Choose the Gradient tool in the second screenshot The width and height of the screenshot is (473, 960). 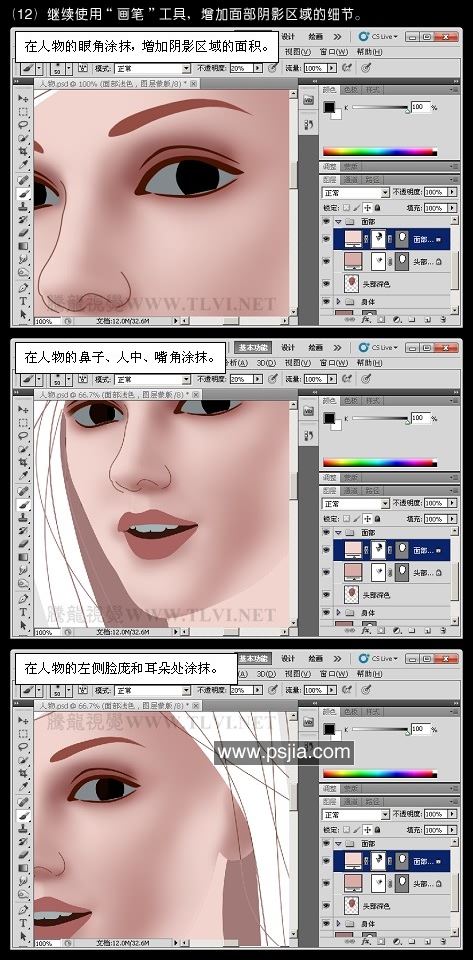(x=23, y=557)
